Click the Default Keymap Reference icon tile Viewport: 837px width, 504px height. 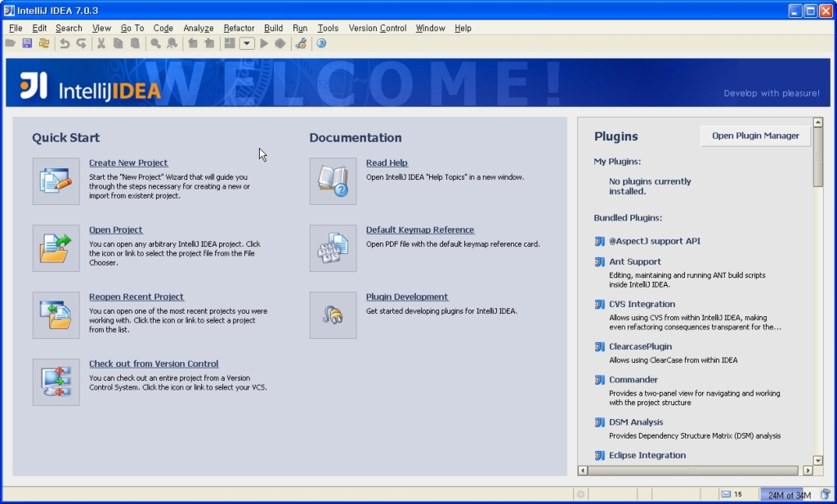coord(333,248)
